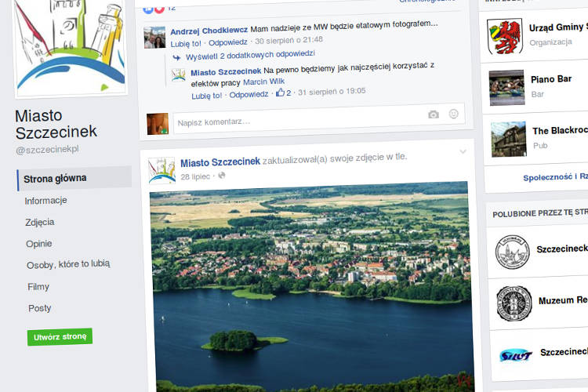The height and width of the screenshot is (392, 588).
Task: Click the 30 sierpień o 21:48 timestamp
Action: pos(289,40)
